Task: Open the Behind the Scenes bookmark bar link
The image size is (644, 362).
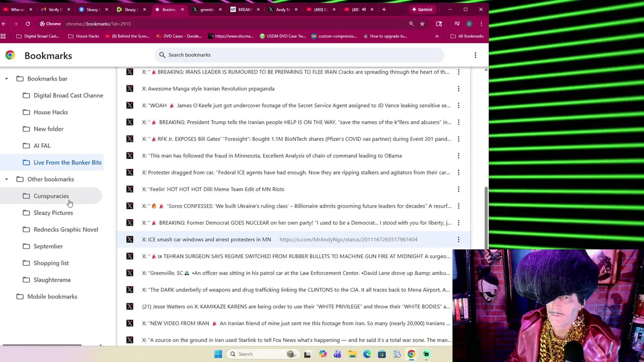Action: pyautogui.click(x=127, y=36)
